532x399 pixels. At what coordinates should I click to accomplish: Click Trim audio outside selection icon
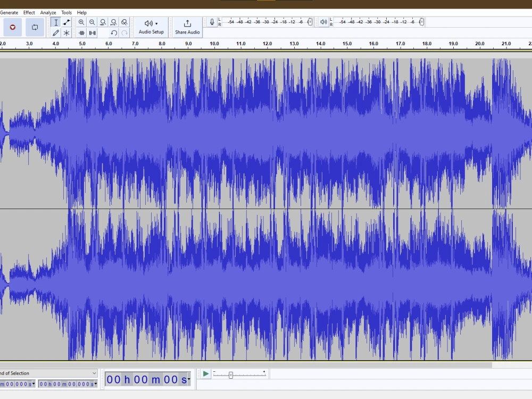click(81, 33)
